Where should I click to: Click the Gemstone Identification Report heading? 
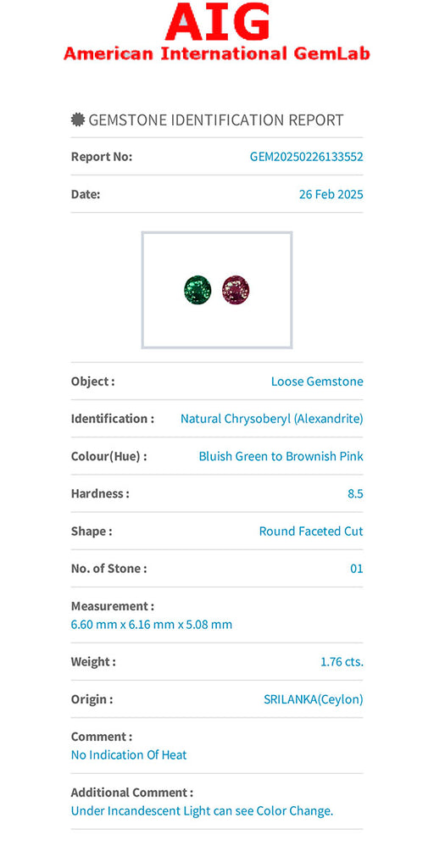pyautogui.click(x=216, y=120)
